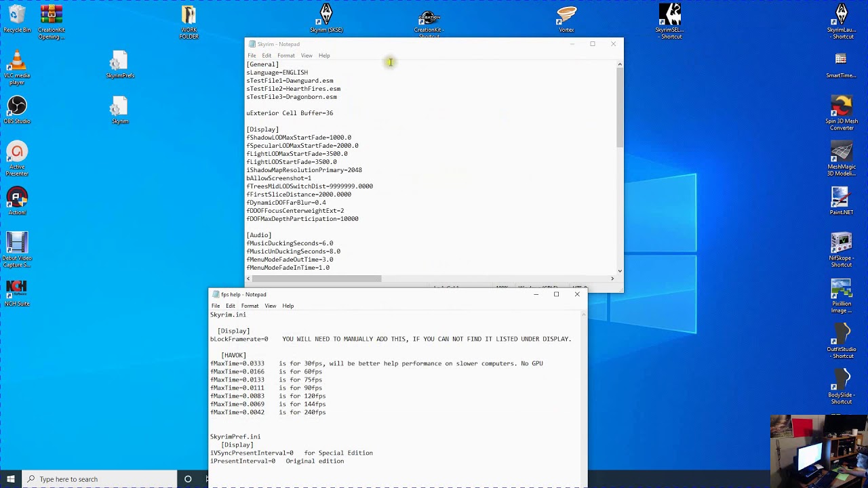
Task: Click scroll-up arrow in Skyrim Notepad window
Action: coord(619,64)
